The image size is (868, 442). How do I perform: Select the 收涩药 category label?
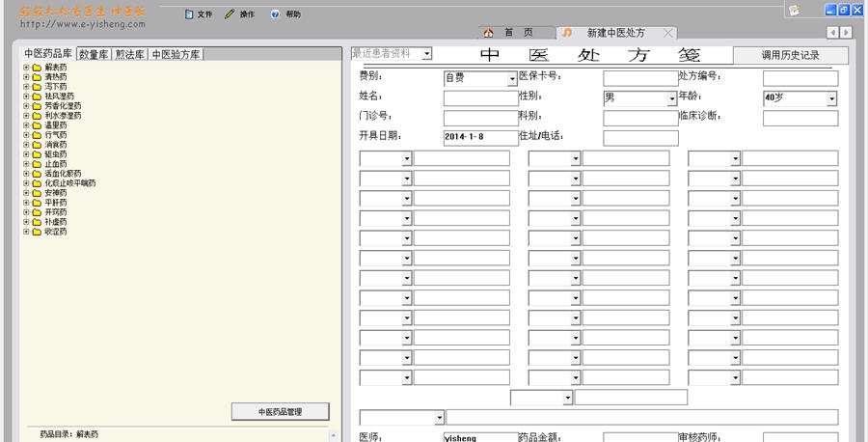point(55,232)
